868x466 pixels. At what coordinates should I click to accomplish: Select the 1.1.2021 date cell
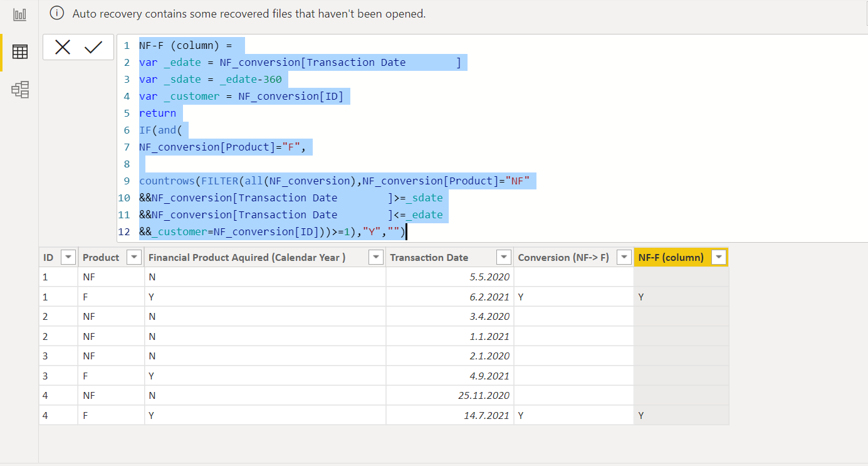(449, 336)
